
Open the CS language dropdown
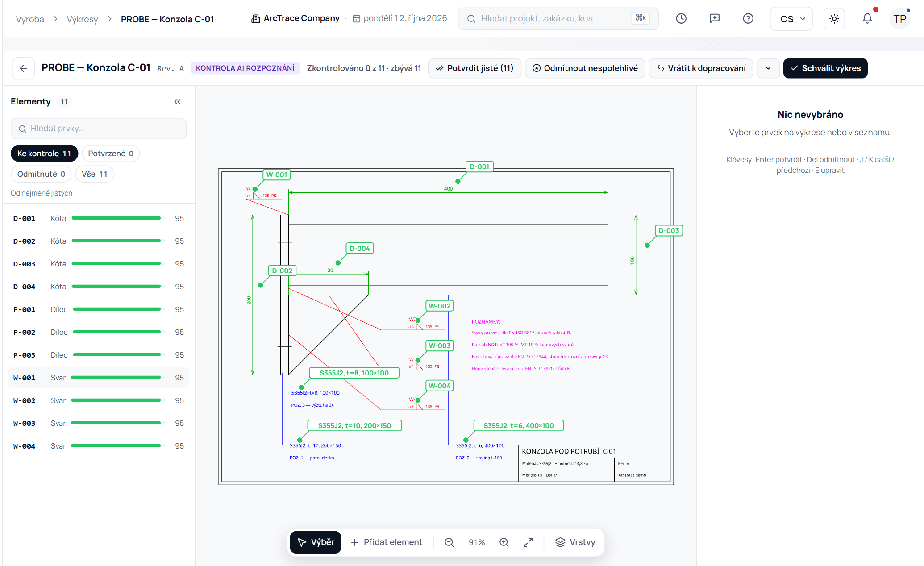click(x=791, y=19)
